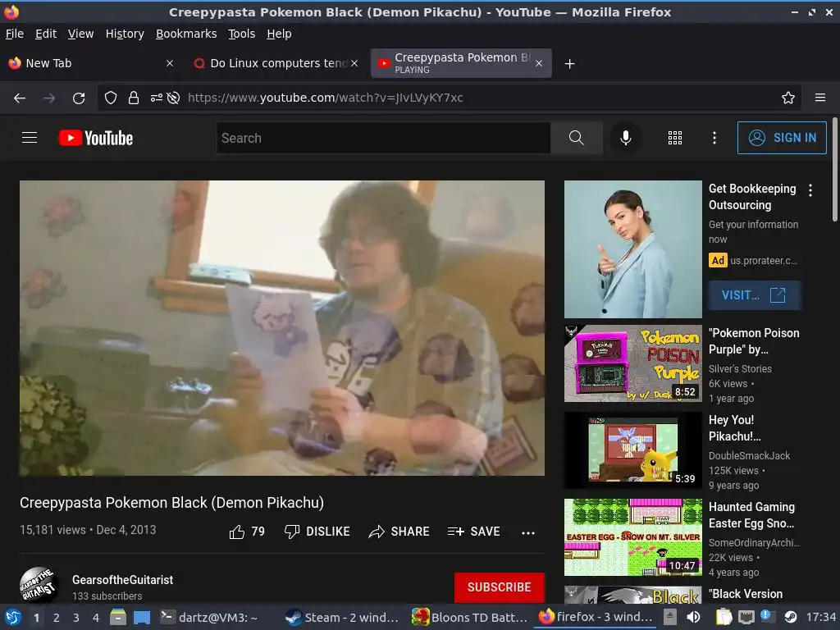Open Firefox tracking protection shield

click(x=111, y=98)
